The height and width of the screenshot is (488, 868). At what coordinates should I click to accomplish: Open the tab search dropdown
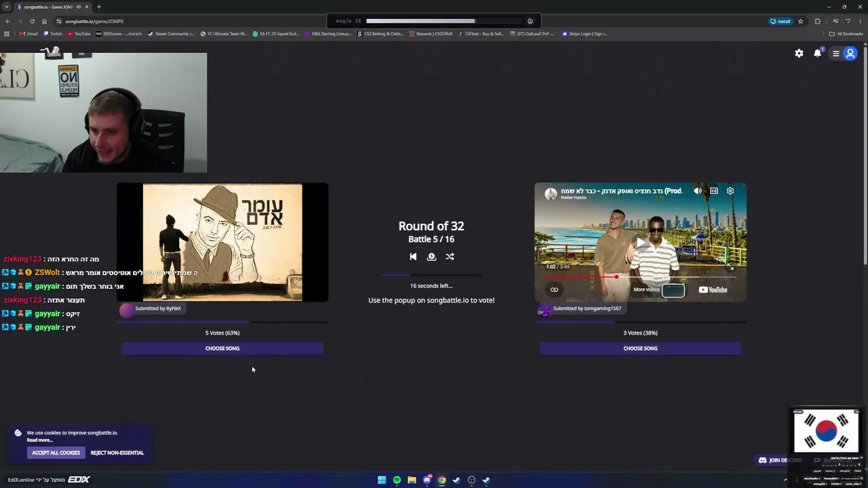pyautogui.click(x=6, y=7)
